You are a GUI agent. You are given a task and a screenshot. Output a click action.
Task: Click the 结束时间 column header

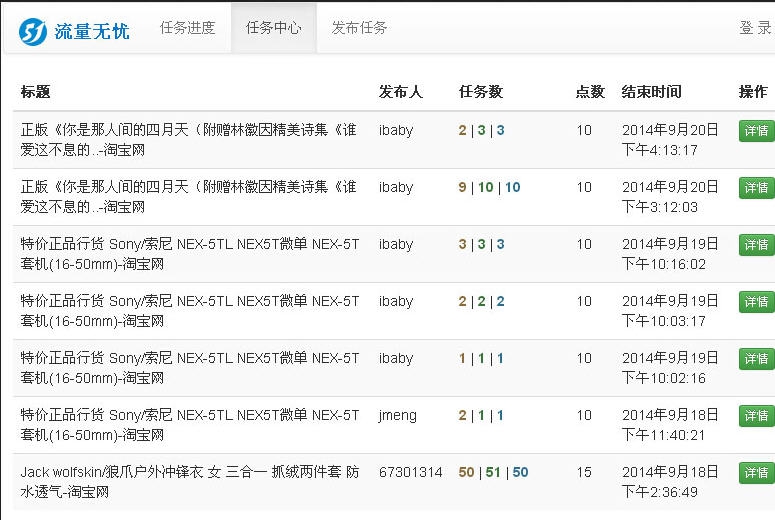(x=651, y=91)
